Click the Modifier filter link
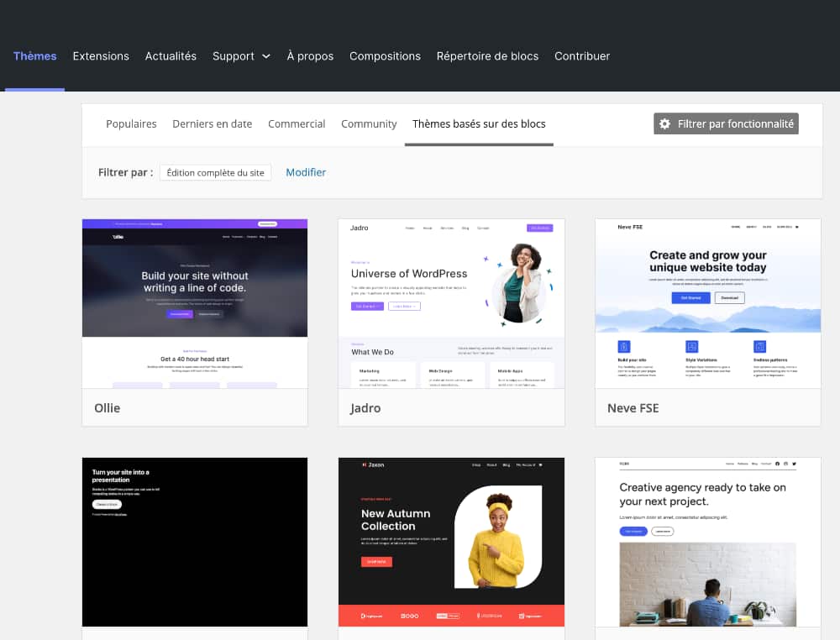Viewport: 840px width, 640px height. coord(306,172)
